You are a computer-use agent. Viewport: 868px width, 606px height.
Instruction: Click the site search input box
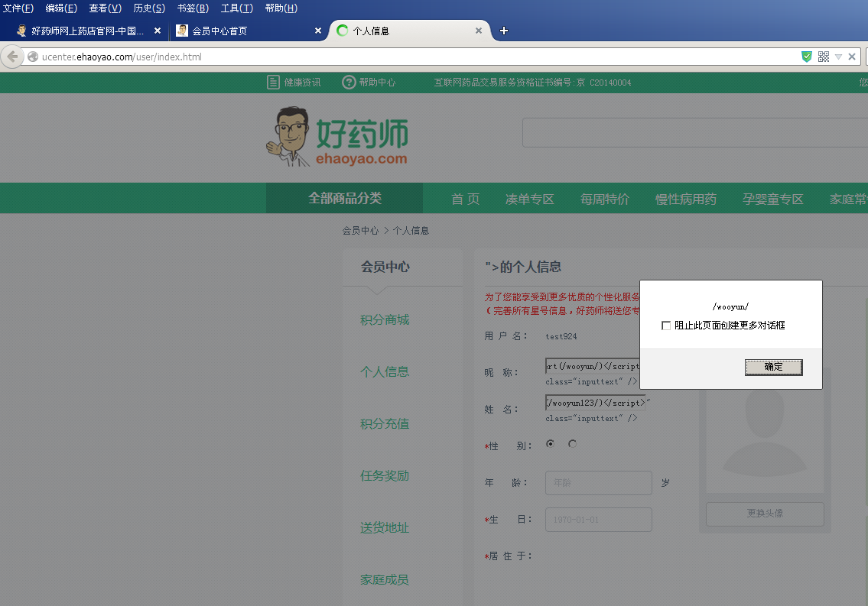(x=694, y=132)
